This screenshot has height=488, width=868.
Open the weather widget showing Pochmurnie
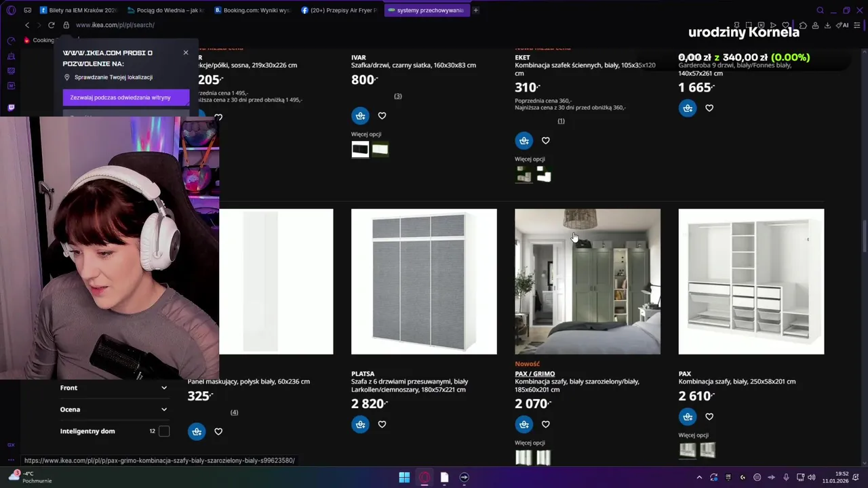coord(29,477)
